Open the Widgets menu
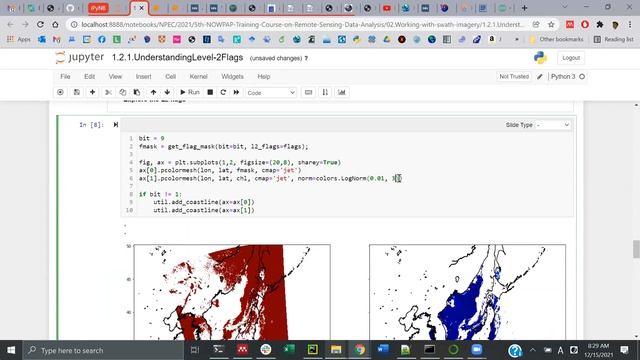The image size is (640, 360). click(232, 76)
